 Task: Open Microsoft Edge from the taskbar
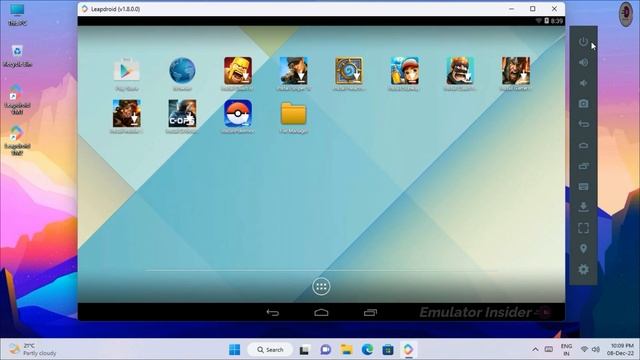[367, 350]
